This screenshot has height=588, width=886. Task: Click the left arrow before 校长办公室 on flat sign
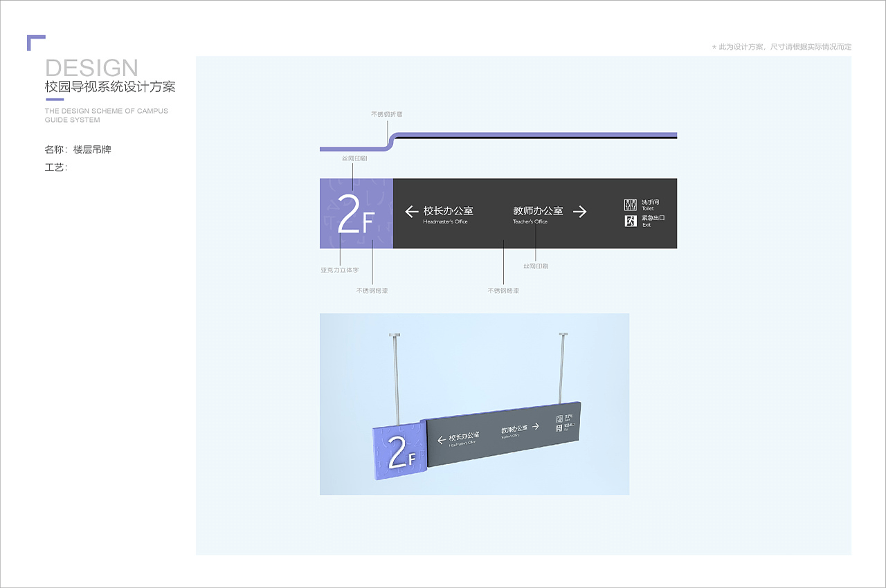tap(412, 212)
